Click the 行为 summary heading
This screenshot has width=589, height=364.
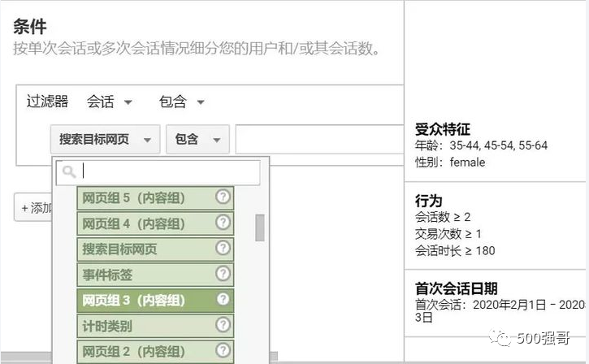[x=429, y=201]
